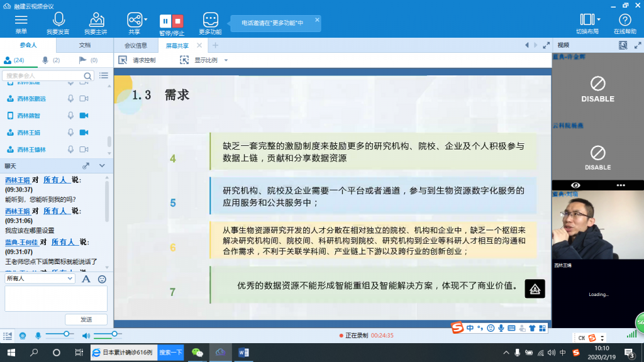644x362 pixels.
Task: Switch to the 文档 tab
Action: pos(84,45)
